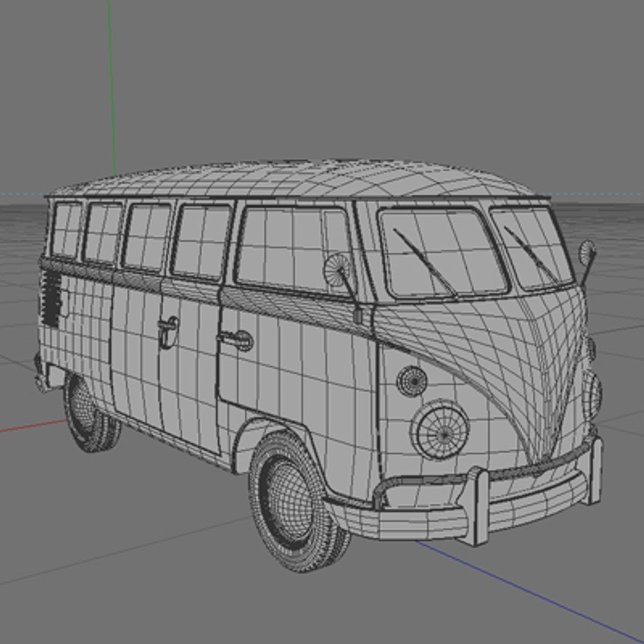Click the rear engine vent louvers

pyautogui.click(x=52, y=299)
